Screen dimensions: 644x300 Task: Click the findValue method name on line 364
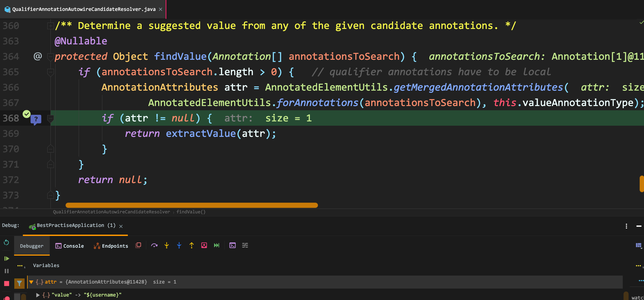(x=180, y=57)
